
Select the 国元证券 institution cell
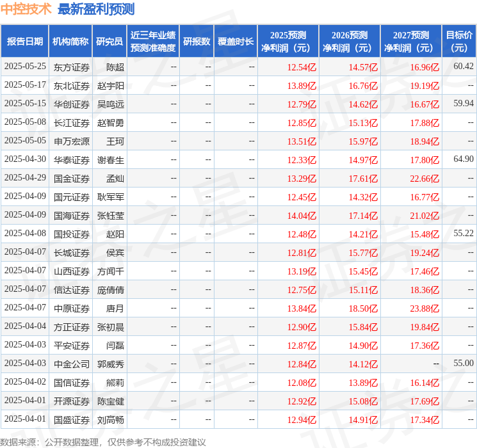[72, 197]
